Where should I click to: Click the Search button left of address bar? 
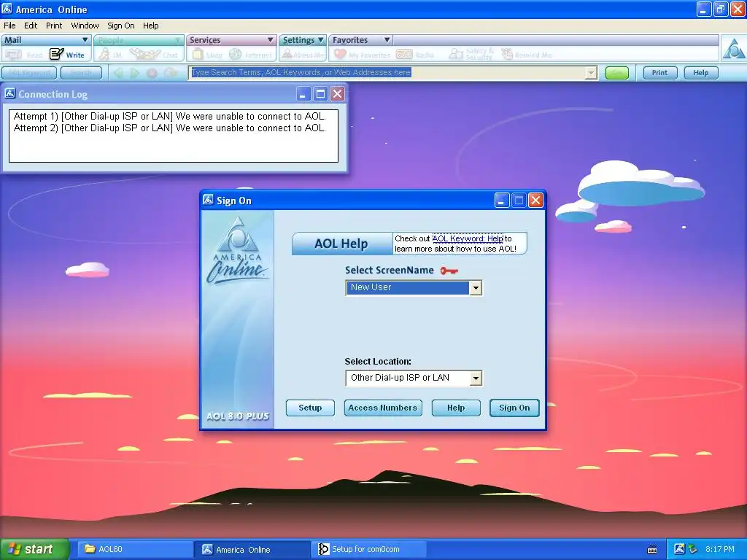coord(81,73)
